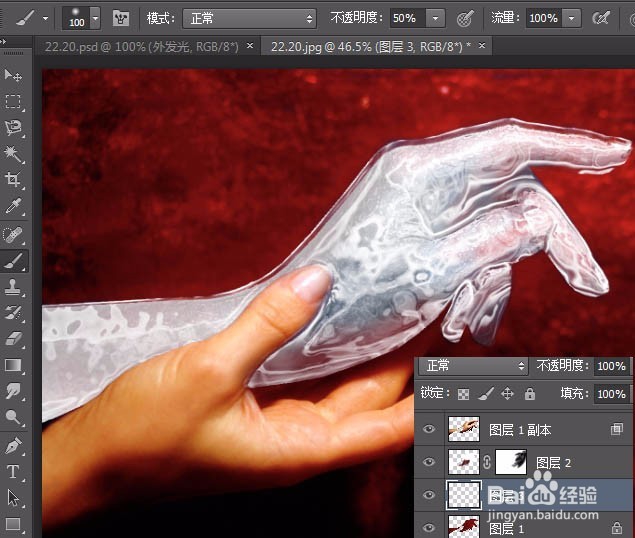Toggle pressure for opacity button
635x538 pixels.
click(465, 18)
